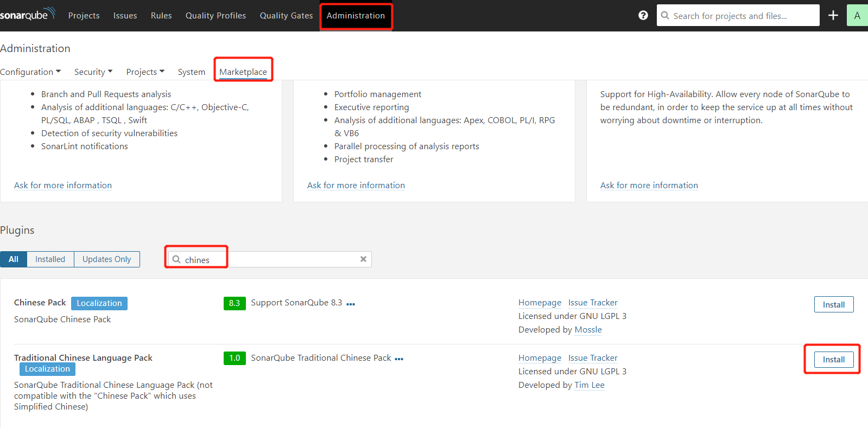Expand details ellipsis for Support SonarQube 8.3
The height and width of the screenshot is (428, 868).
(351, 304)
